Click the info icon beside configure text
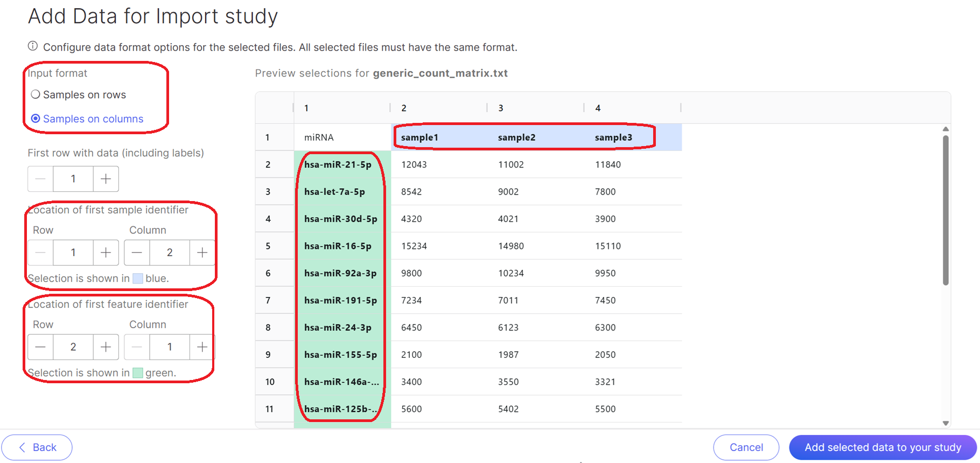This screenshot has width=980, height=463. pyautogui.click(x=33, y=46)
